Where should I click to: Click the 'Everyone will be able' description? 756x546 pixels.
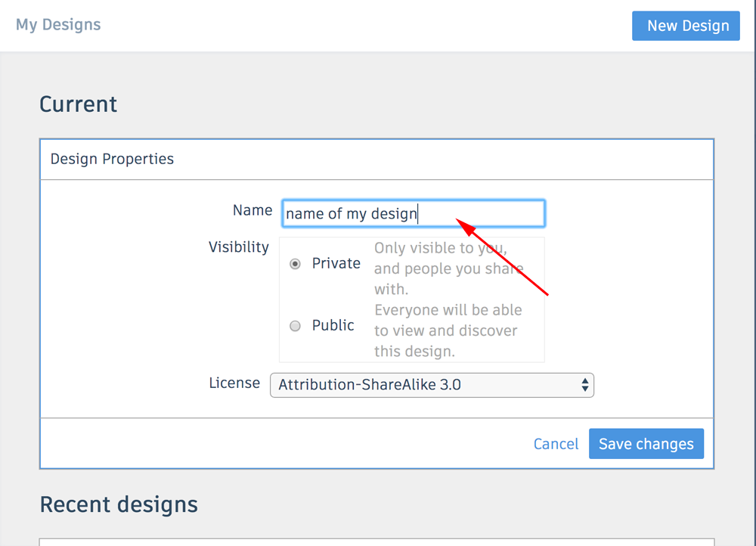tap(448, 330)
